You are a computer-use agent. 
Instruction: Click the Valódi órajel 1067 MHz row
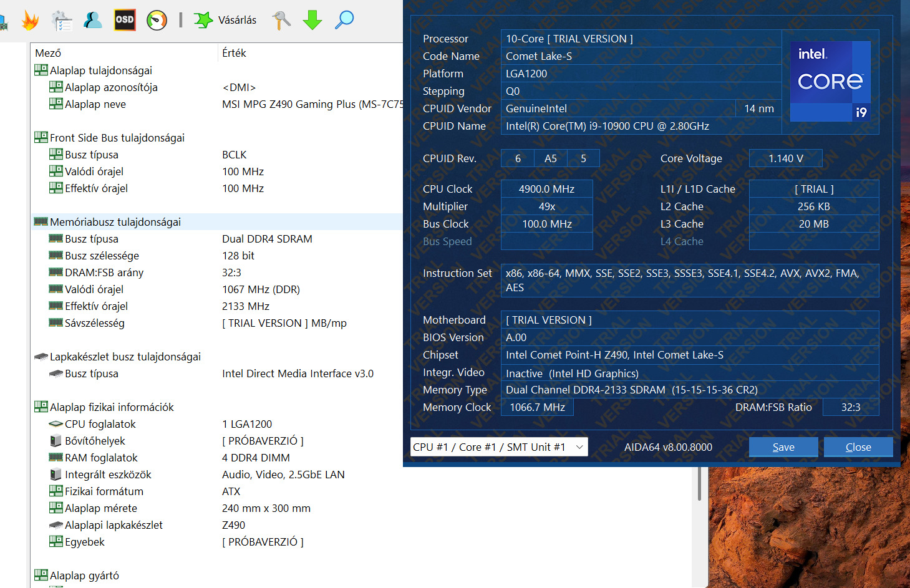coord(217,289)
